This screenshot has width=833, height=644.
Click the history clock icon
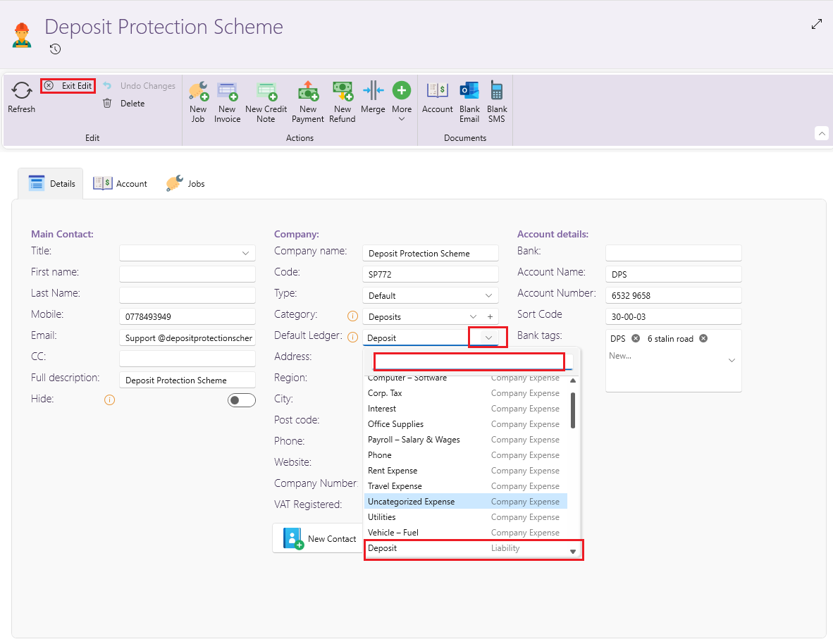click(x=55, y=49)
